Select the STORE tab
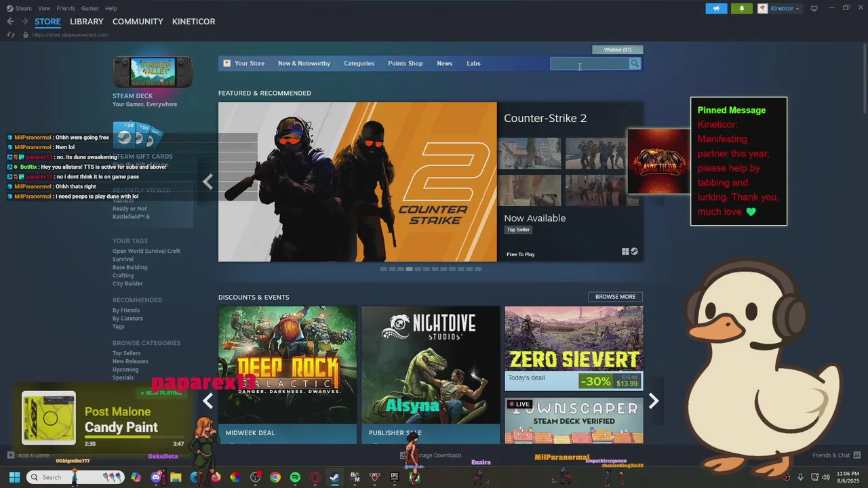The width and height of the screenshot is (868, 488). 47,22
